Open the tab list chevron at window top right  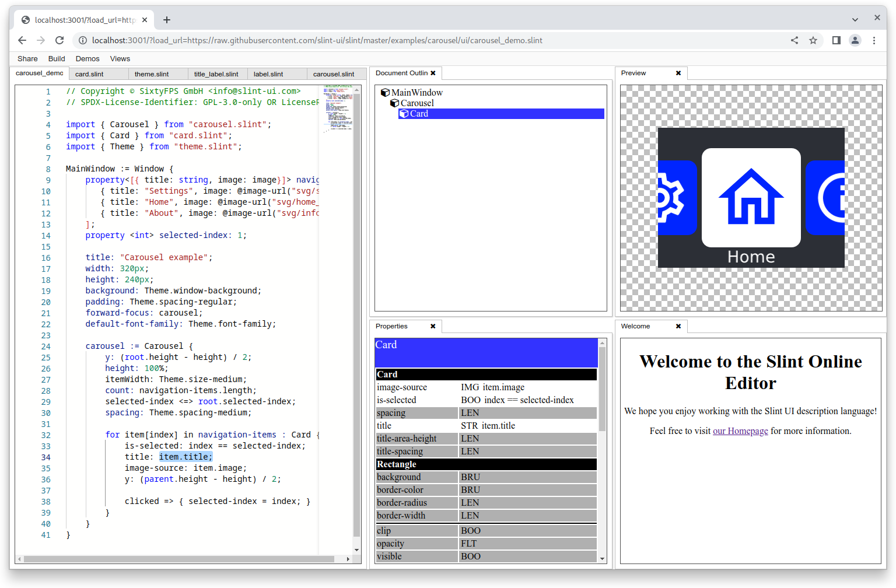[855, 19]
